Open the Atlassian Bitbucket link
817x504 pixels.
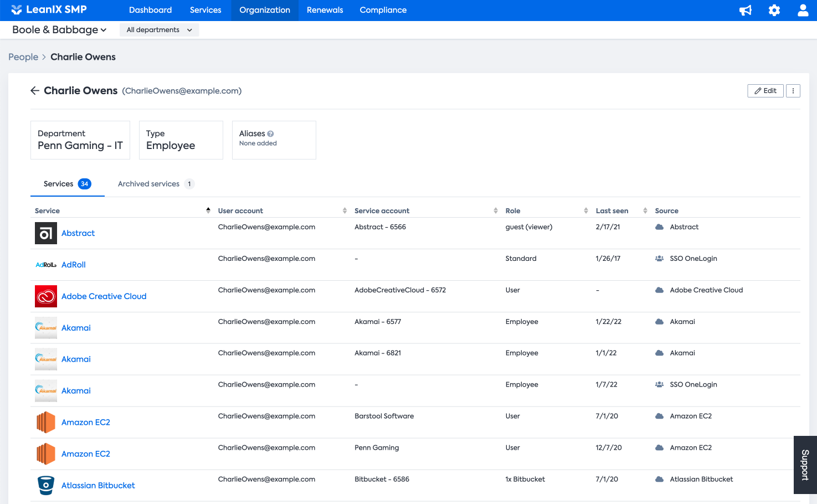[98, 485]
